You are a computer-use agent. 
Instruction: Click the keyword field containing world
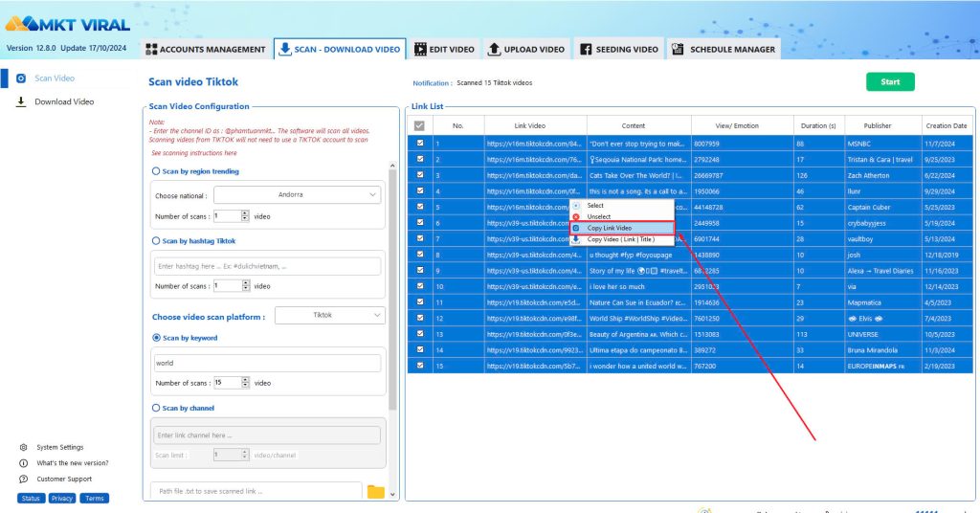tap(268, 363)
